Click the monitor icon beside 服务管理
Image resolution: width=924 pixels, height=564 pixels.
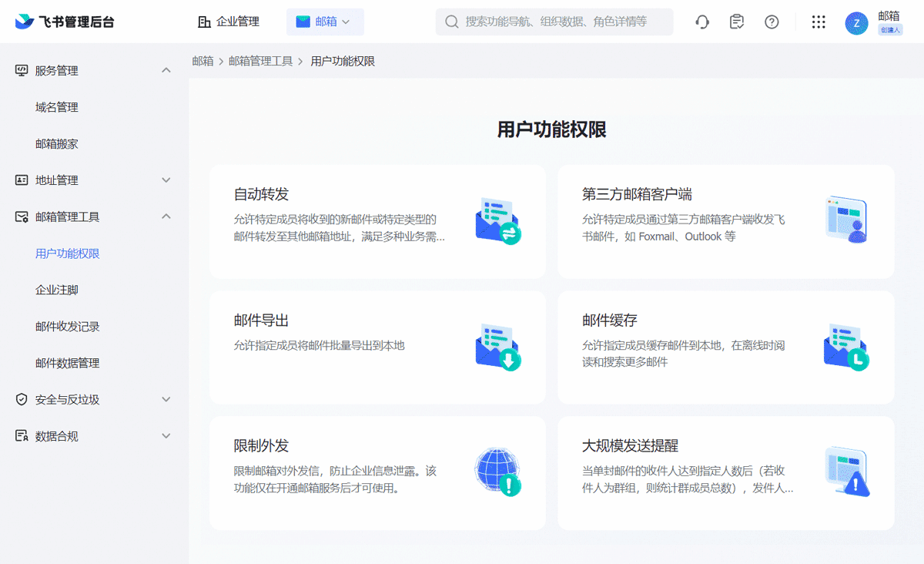[x=22, y=70]
